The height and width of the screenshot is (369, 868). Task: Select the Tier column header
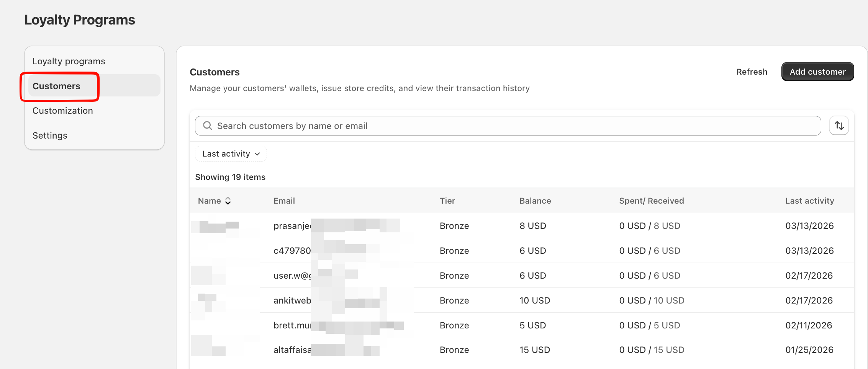[x=447, y=201]
